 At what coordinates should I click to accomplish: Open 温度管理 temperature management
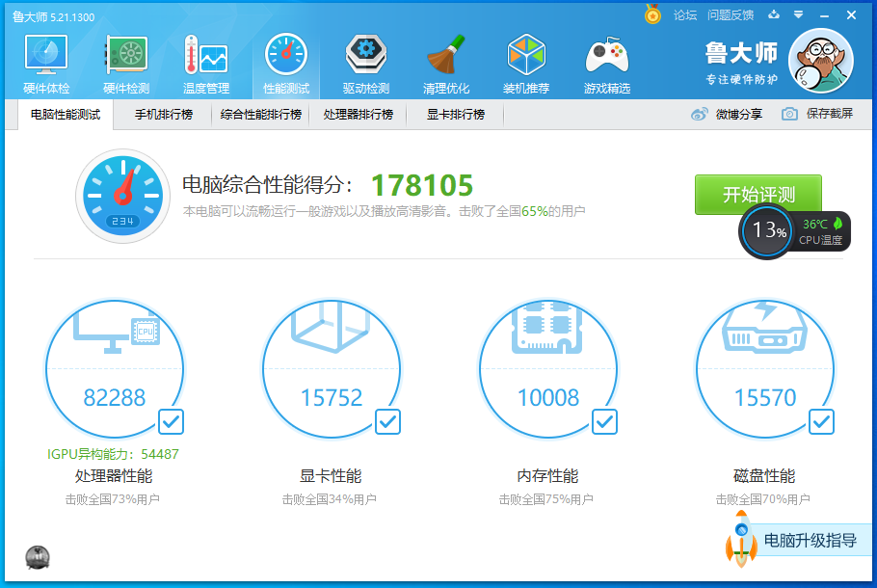206,64
